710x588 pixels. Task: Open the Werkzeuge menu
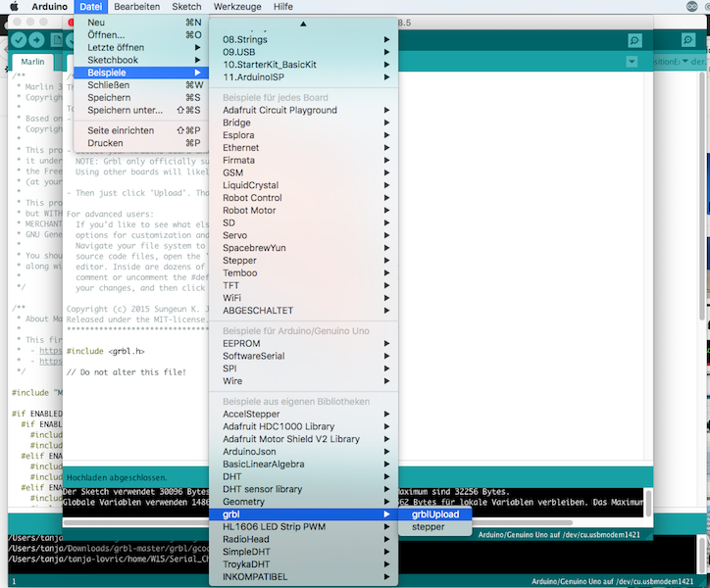(237, 6)
